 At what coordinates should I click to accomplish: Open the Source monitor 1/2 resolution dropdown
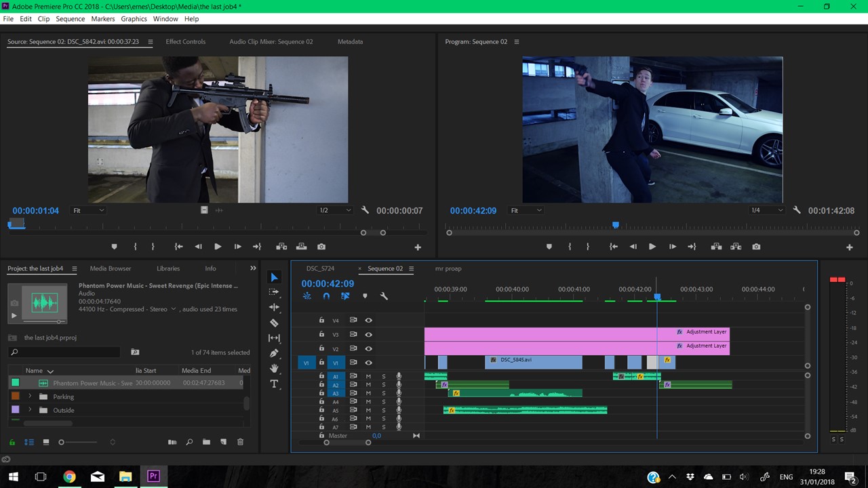335,211
